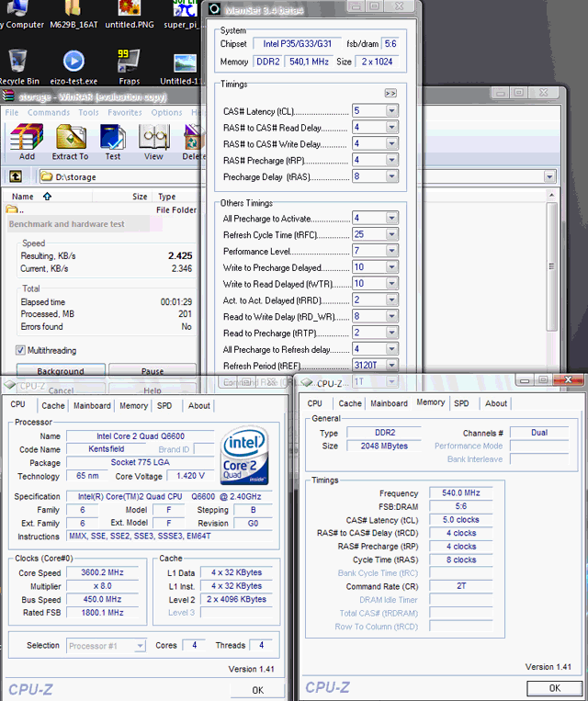Image resolution: width=588 pixels, height=701 pixels.
Task: Launch the super_pi desktop icon
Action: (x=182, y=14)
